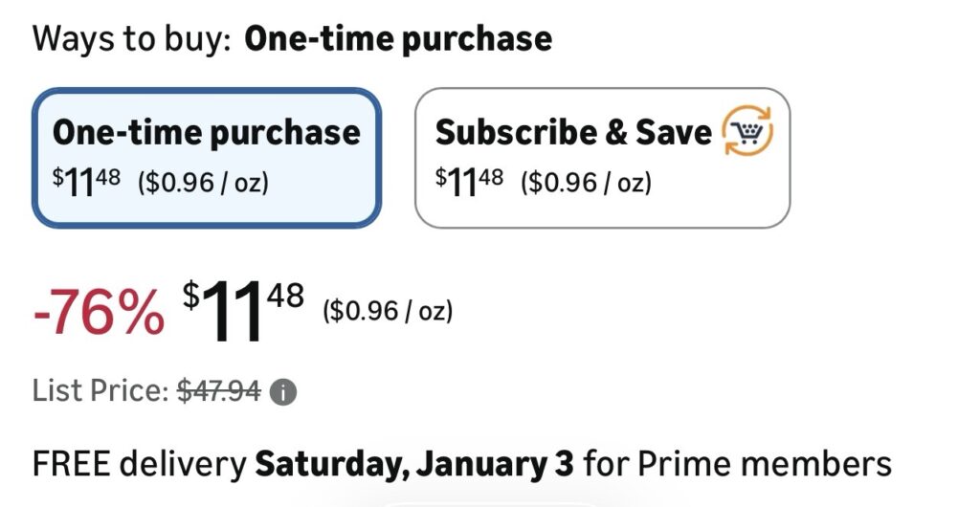
Task: Click unit price inside One-time purchase box
Action: [204, 181]
